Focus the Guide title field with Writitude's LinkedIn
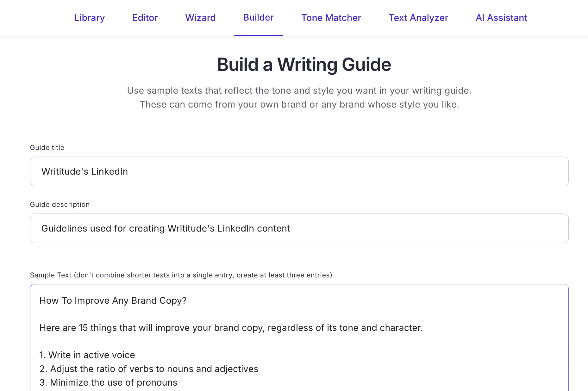This screenshot has width=588, height=391. pos(299,171)
